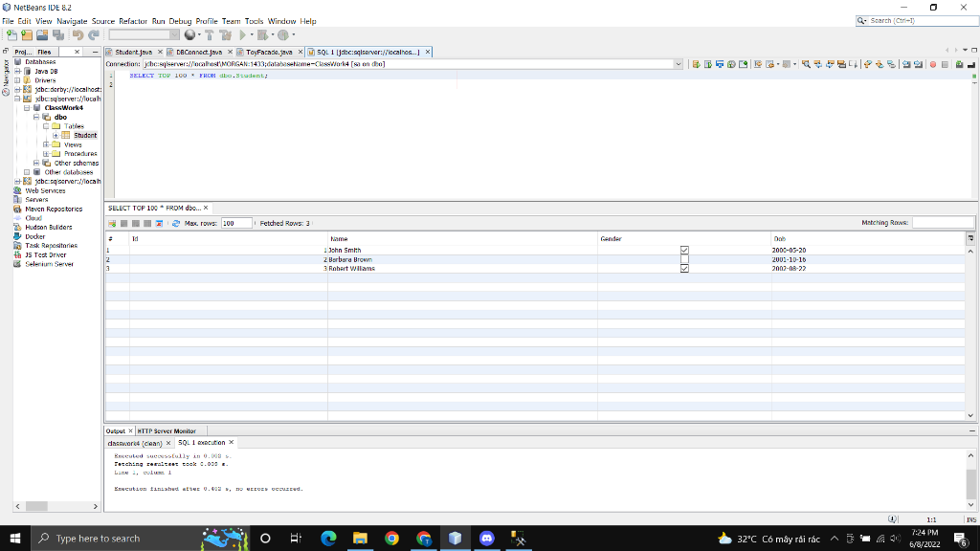Screen dimensions: 980x551
Task: Run the SQL statement
Action: click(x=696, y=63)
